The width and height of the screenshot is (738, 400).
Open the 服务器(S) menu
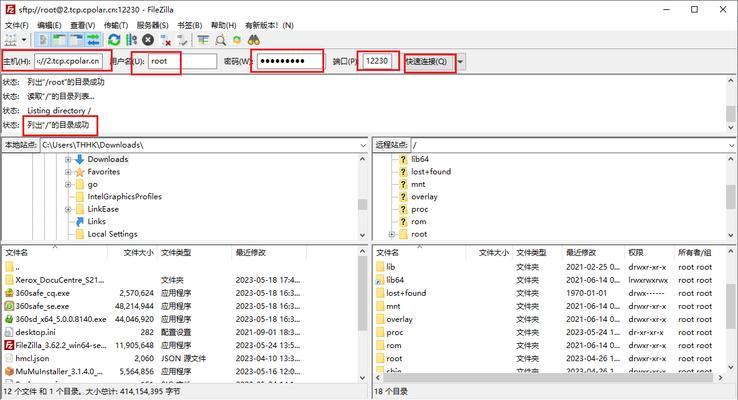click(152, 25)
